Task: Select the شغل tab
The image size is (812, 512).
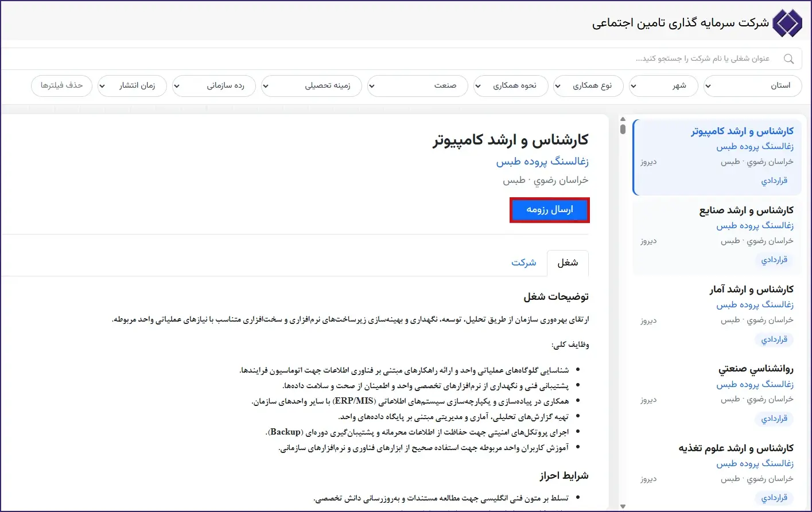Action: point(568,263)
